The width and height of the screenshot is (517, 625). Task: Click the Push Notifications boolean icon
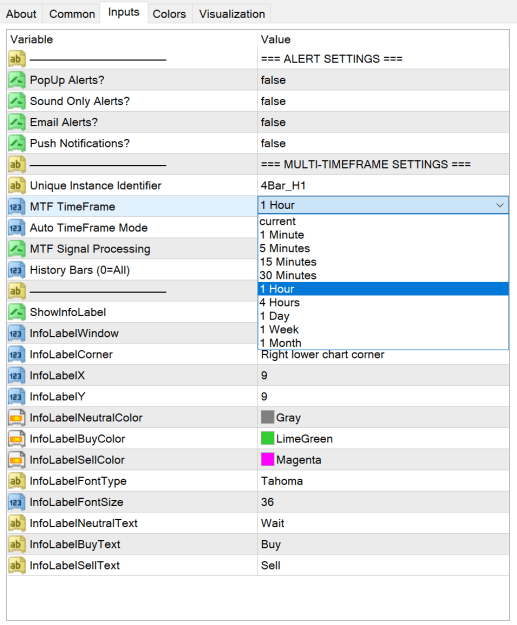click(x=17, y=143)
